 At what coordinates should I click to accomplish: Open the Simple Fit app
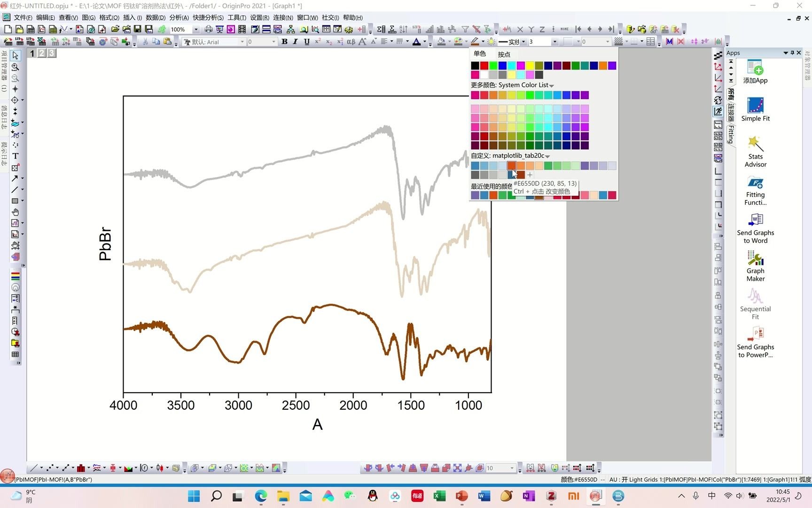[755, 110]
